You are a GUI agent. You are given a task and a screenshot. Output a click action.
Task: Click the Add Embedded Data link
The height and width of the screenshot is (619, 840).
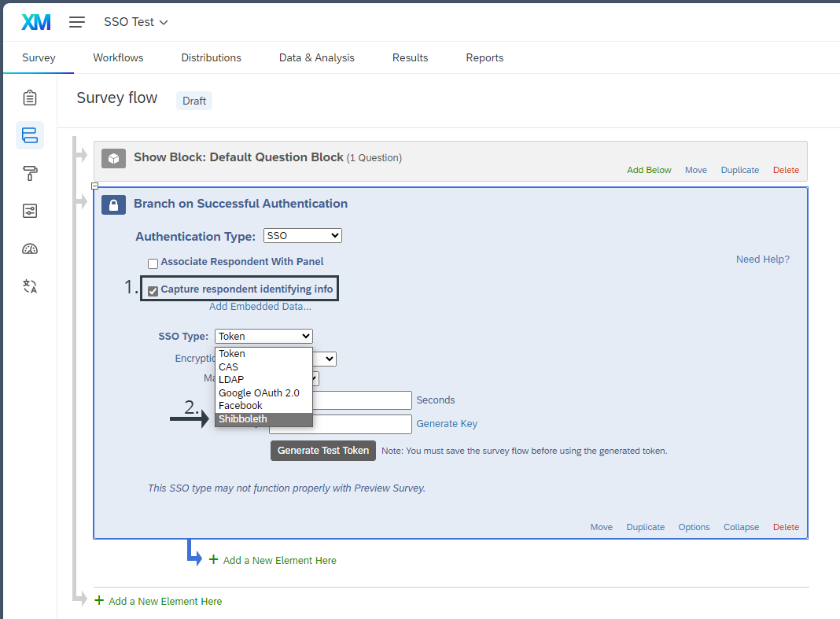(x=260, y=307)
